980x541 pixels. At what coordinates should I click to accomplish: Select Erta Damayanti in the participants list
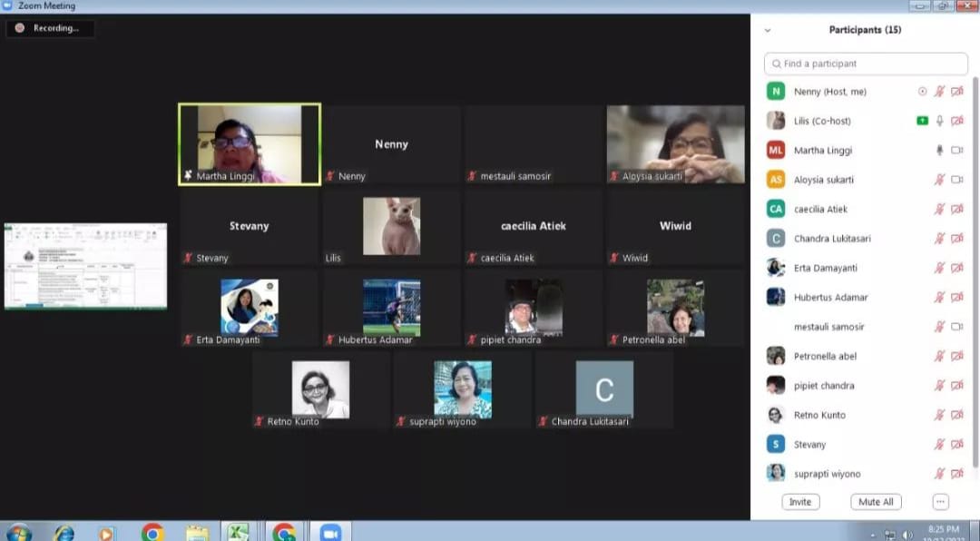coord(825,268)
